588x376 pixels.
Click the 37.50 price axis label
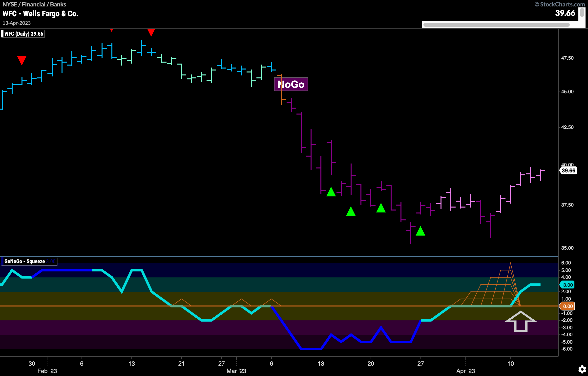click(567, 205)
